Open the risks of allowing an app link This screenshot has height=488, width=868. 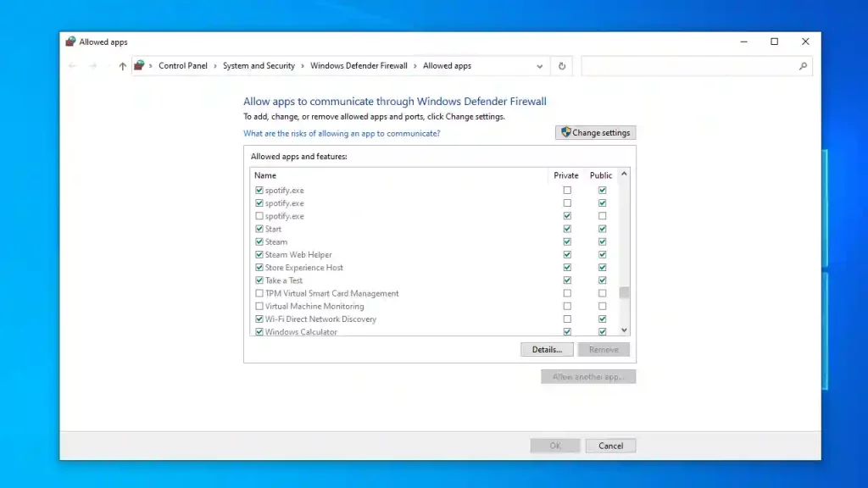point(342,133)
